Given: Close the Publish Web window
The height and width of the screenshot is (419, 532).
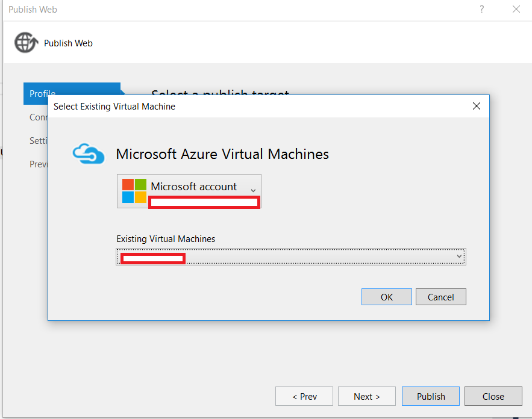Looking at the screenshot, I should point(516,9).
